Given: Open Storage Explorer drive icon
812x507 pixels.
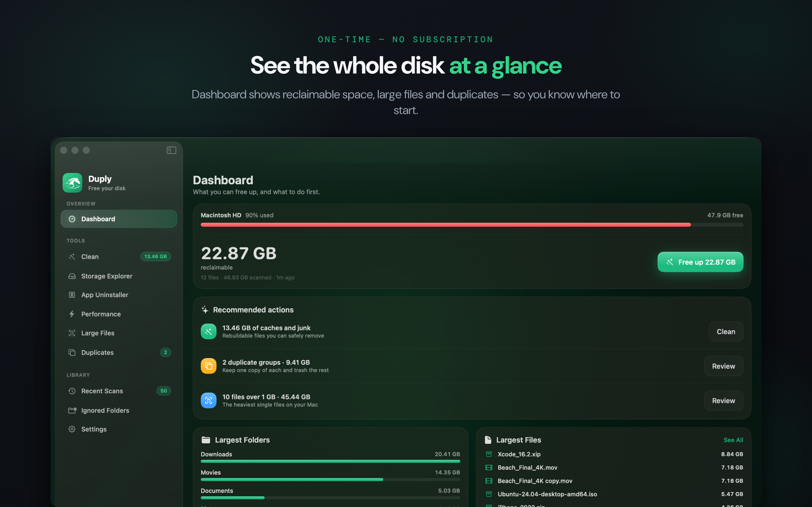Looking at the screenshot, I should pyautogui.click(x=72, y=276).
